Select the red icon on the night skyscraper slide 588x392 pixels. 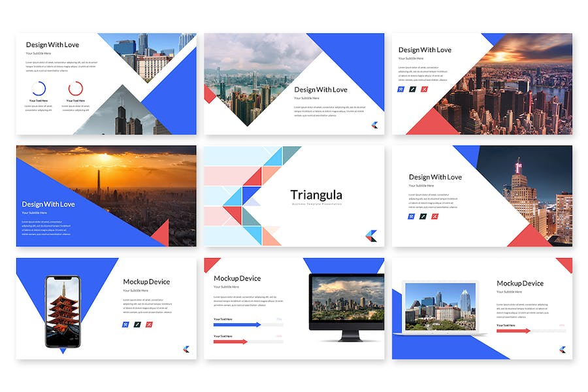434,216
